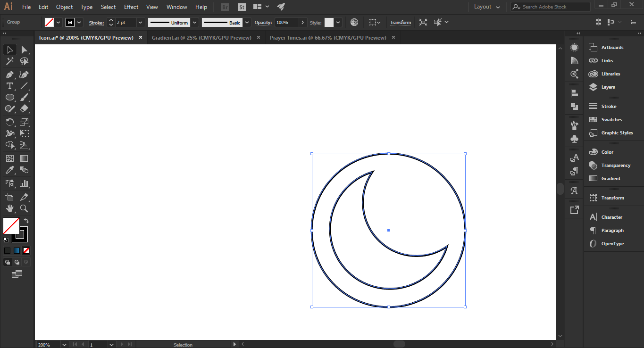Image resolution: width=644 pixels, height=348 pixels.
Task: Open the Effect menu
Action: pyautogui.click(x=131, y=7)
